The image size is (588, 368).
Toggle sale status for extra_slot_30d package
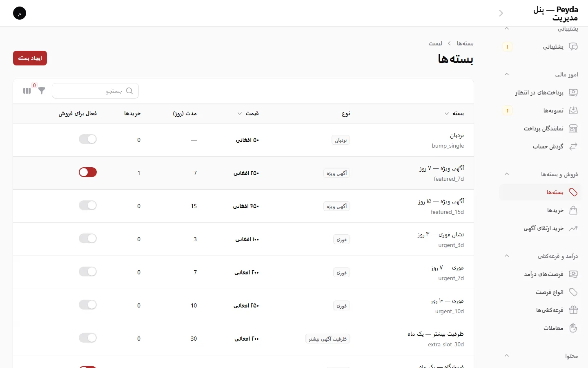click(x=88, y=338)
